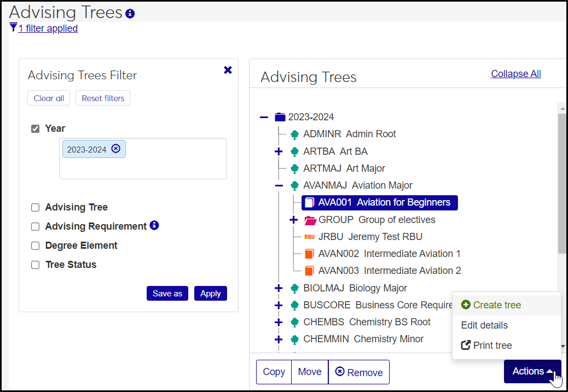Click the 2023-2024 folder icon
This screenshot has width=568, height=392.
(x=280, y=117)
